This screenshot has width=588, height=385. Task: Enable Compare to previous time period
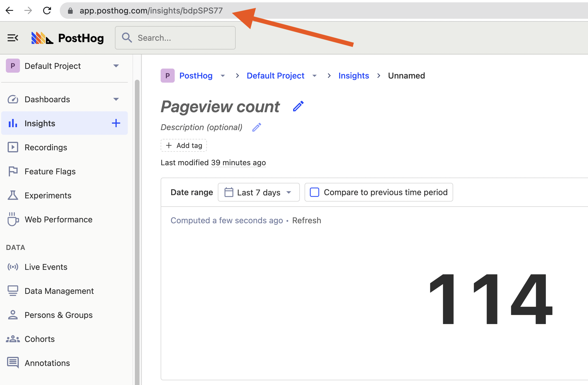point(315,192)
